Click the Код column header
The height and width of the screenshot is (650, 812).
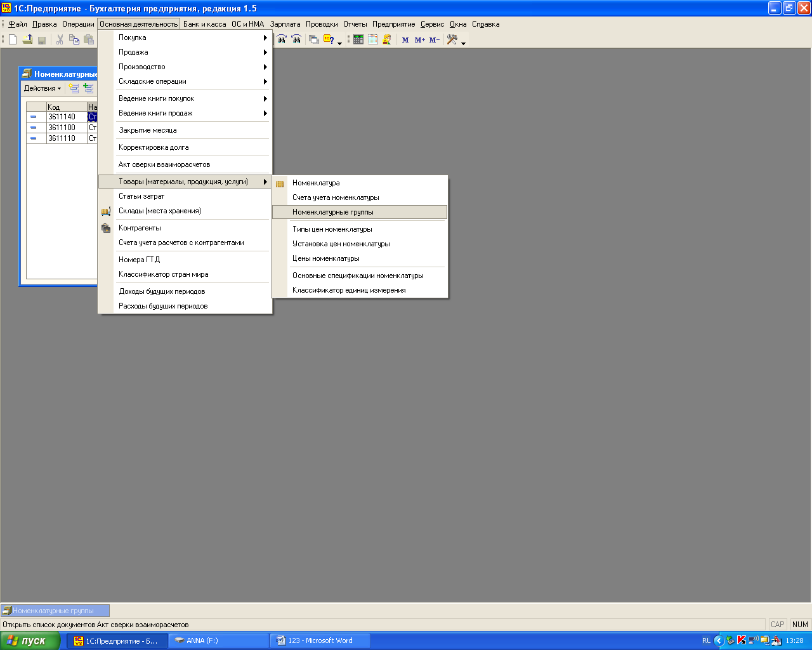point(67,107)
